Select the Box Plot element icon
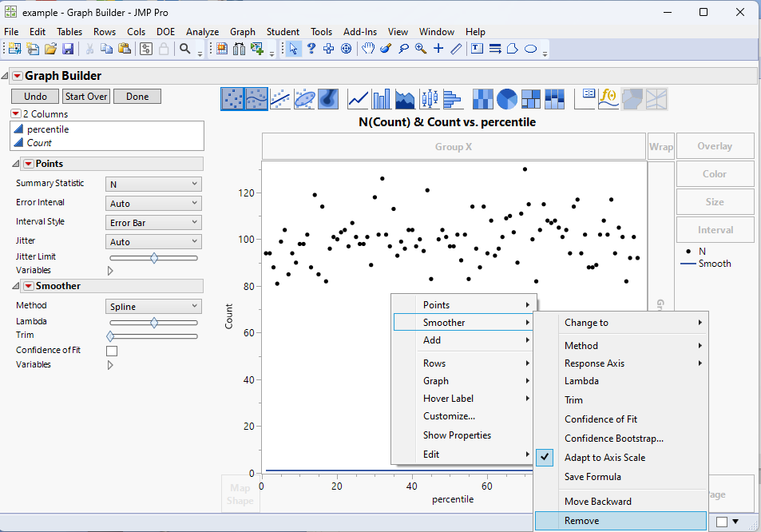This screenshot has height=532, width=761. [429, 99]
